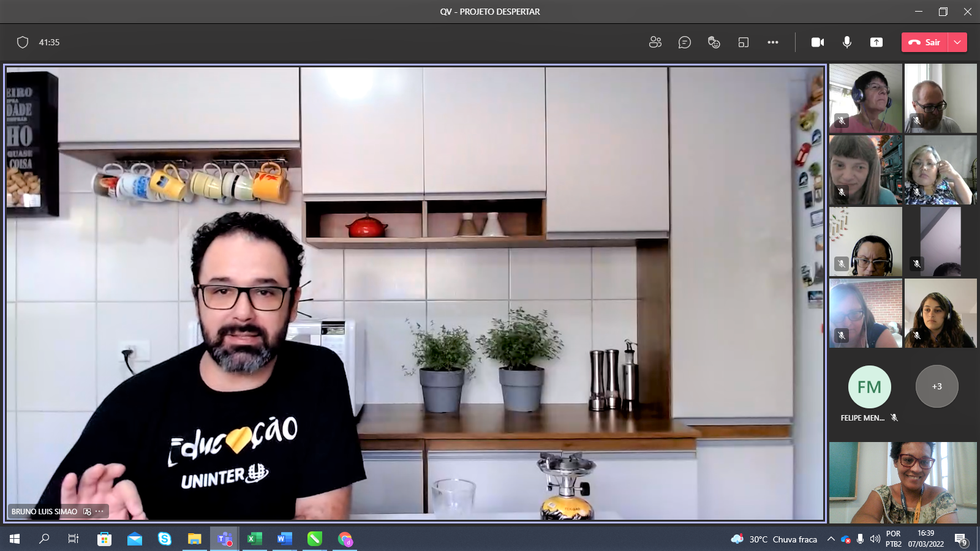Open the More actions ellipsis menu
The height and width of the screenshot is (551, 980).
(772, 42)
